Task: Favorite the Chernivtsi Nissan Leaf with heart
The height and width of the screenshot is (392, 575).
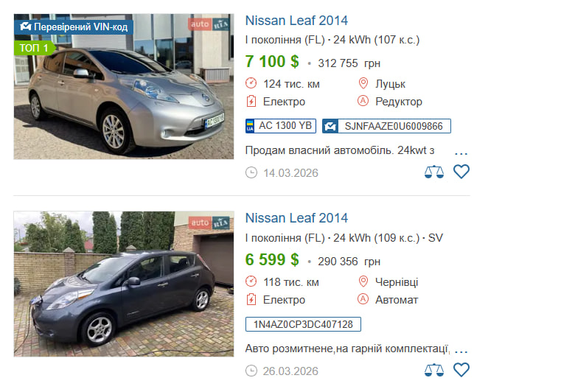Action: [x=461, y=370]
